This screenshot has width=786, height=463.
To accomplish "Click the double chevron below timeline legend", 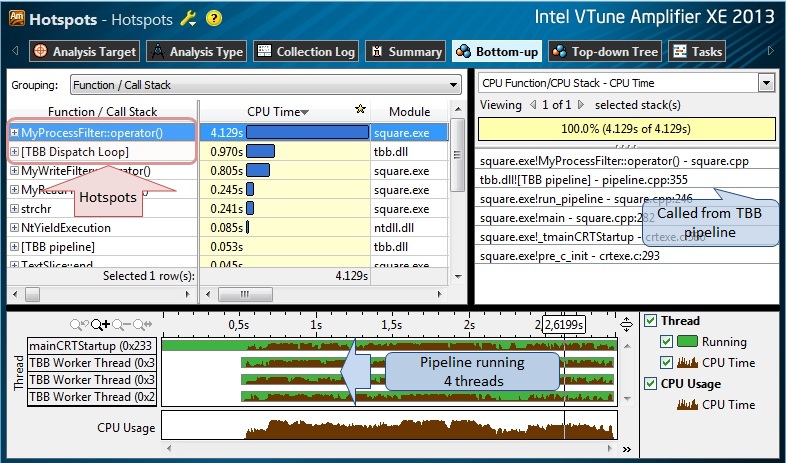I will tap(627, 449).
